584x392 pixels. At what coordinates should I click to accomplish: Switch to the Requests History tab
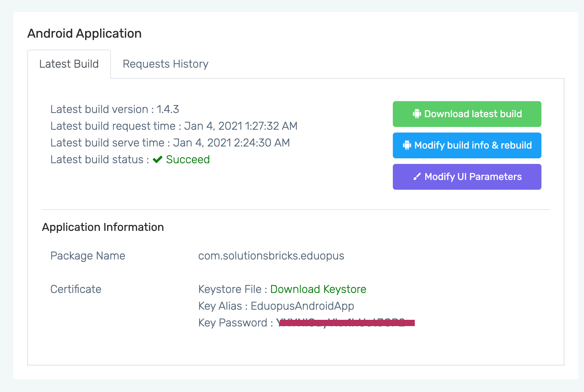click(x=165, y=64)
